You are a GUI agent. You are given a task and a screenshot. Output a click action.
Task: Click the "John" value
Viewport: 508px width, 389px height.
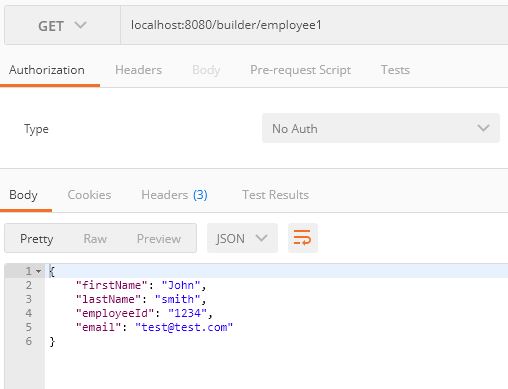click(x=181, y=285)
